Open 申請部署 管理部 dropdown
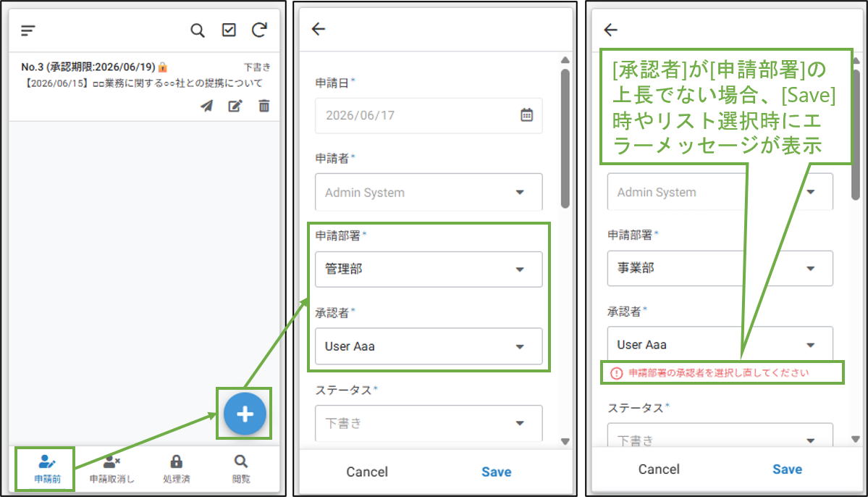The width and height of the screenshot is (868, 497). [x=429, y=270]
